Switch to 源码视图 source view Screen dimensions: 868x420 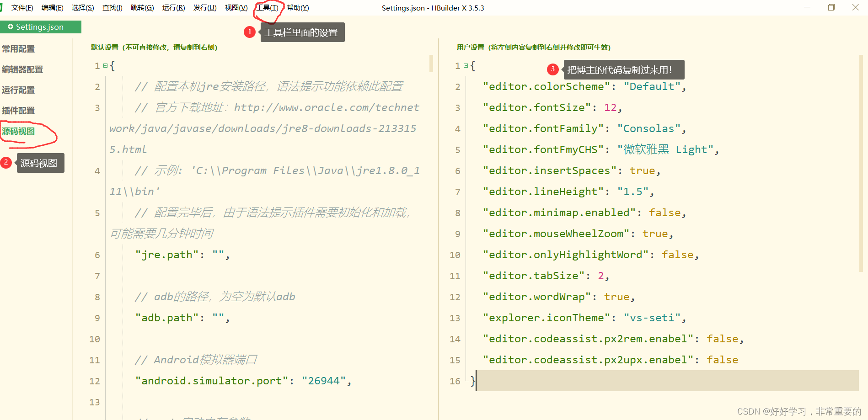[18, 131]
